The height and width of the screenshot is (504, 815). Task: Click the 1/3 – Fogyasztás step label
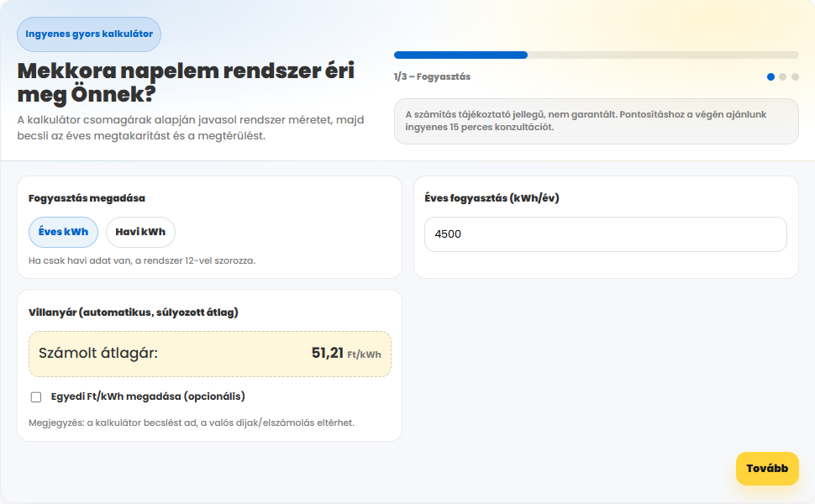click(x=432, y=76)
